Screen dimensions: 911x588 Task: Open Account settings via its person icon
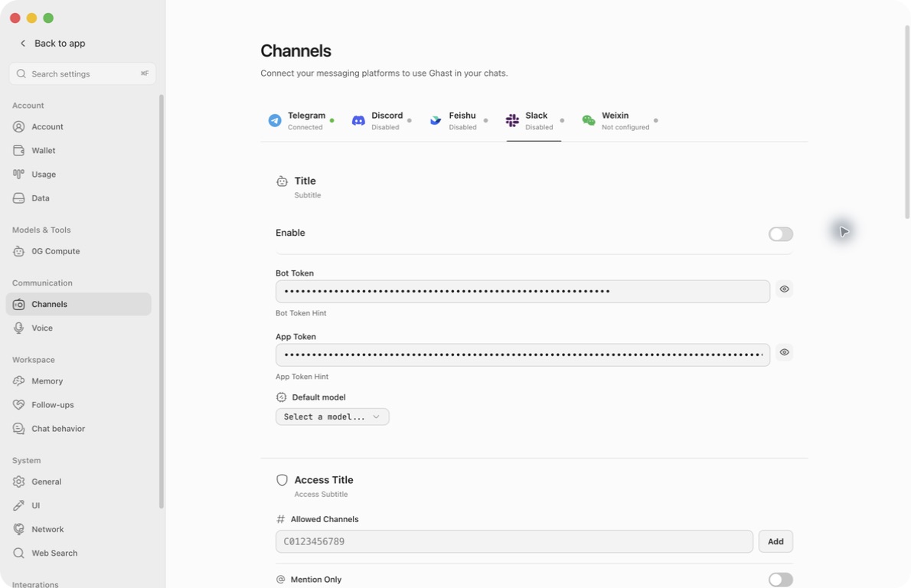18,126
